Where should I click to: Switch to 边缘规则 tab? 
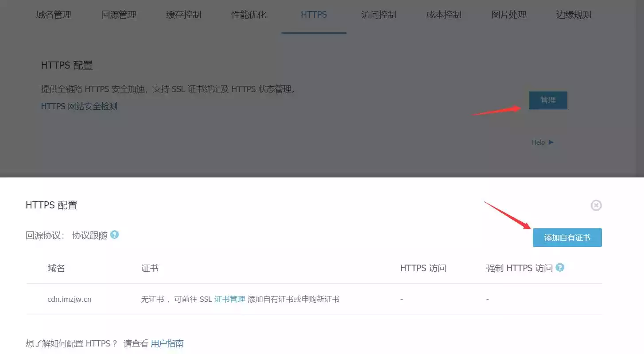[574, 15]
